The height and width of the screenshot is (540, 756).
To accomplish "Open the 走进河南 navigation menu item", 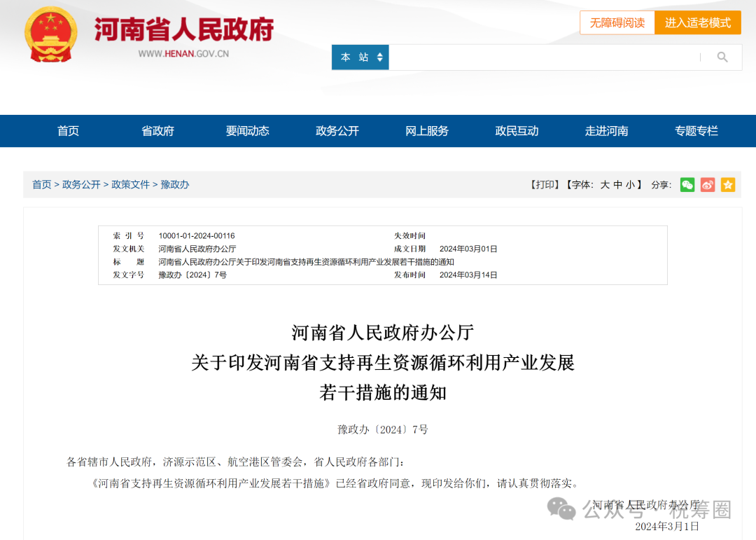I will tap(606, 131).
